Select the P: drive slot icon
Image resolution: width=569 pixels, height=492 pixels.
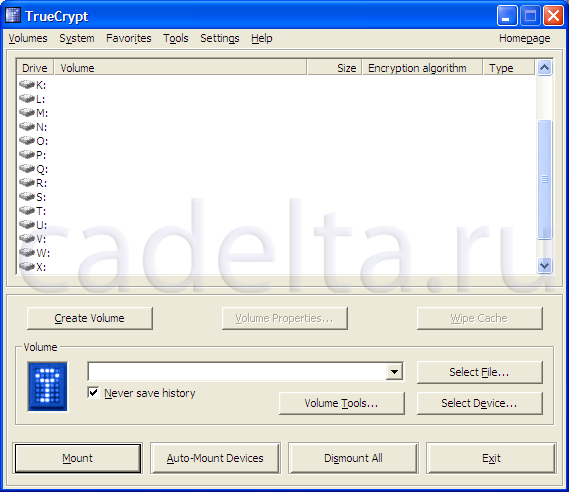[27, 155]
